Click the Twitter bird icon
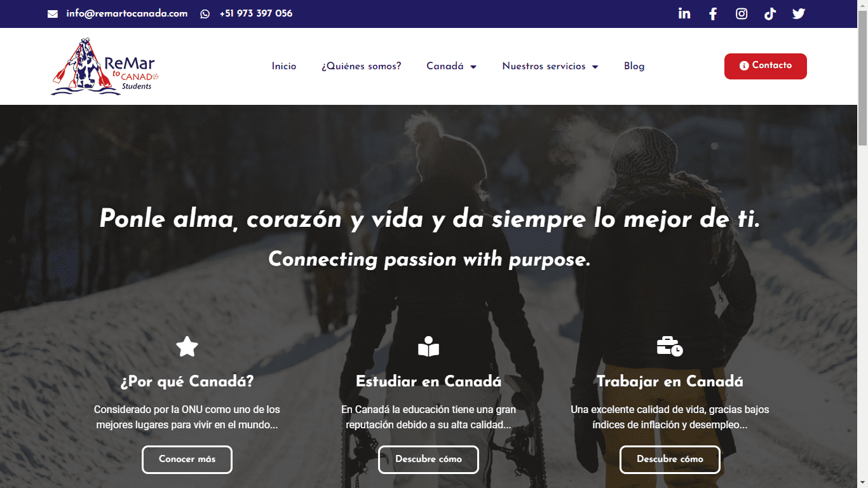 (799, 14)
